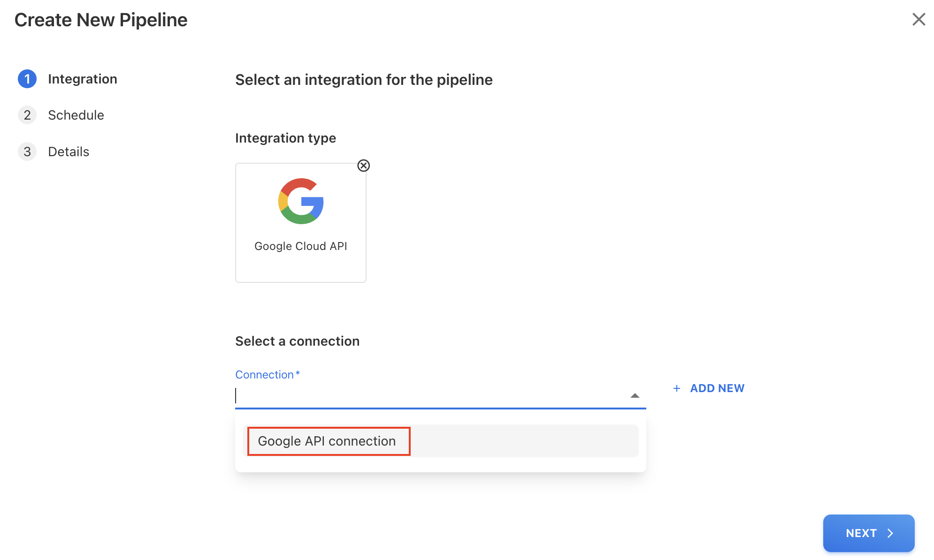Switch to the Schedule step
This screenshot has height=560, width=934.
click(x=76, y=115)
